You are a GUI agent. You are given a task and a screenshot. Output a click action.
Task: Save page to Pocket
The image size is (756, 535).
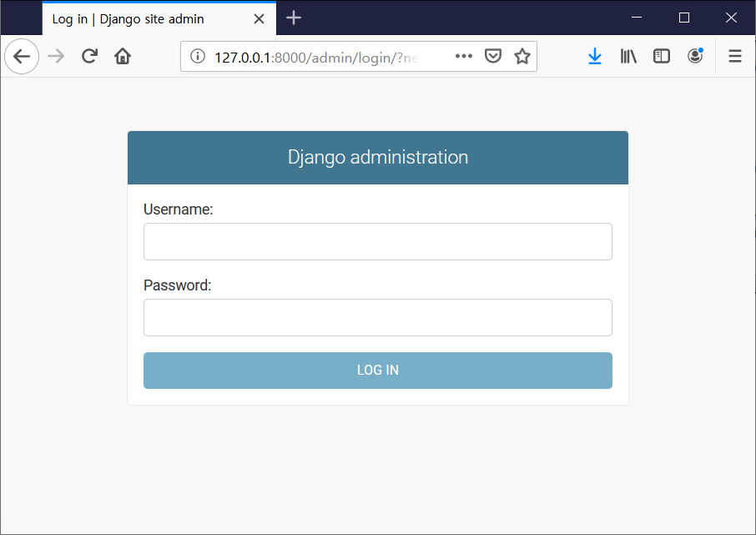click(x=493, y=57)
